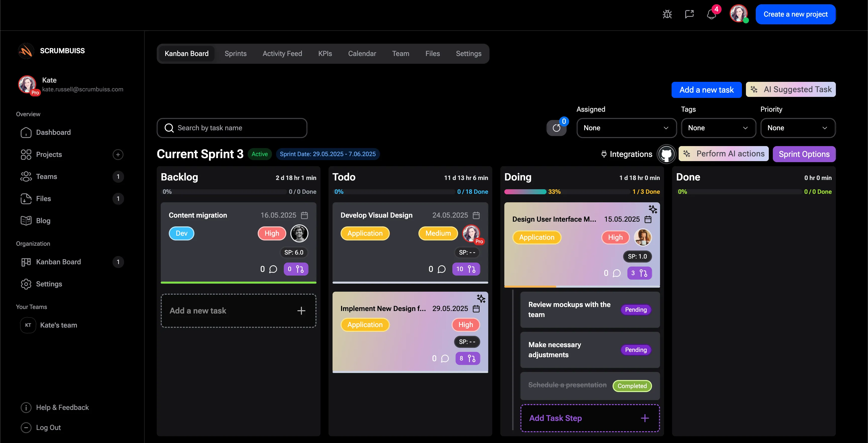Open the Activity Feed tab

[x=282, y=53]
